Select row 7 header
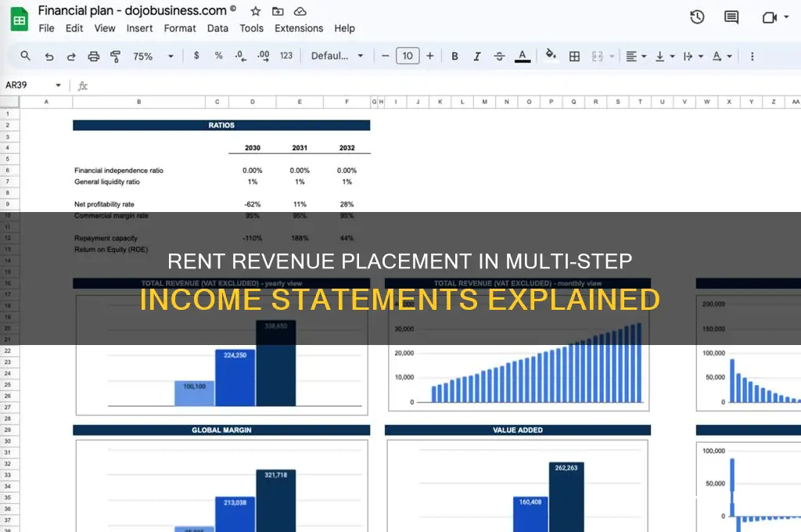801x532 pixels. (8, 182)
